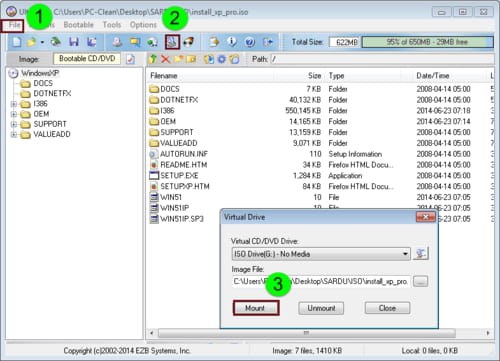The height and width of the screenshot is (361, 500).
Task: Click the Rename folder icon
Action: pos(191,59)
